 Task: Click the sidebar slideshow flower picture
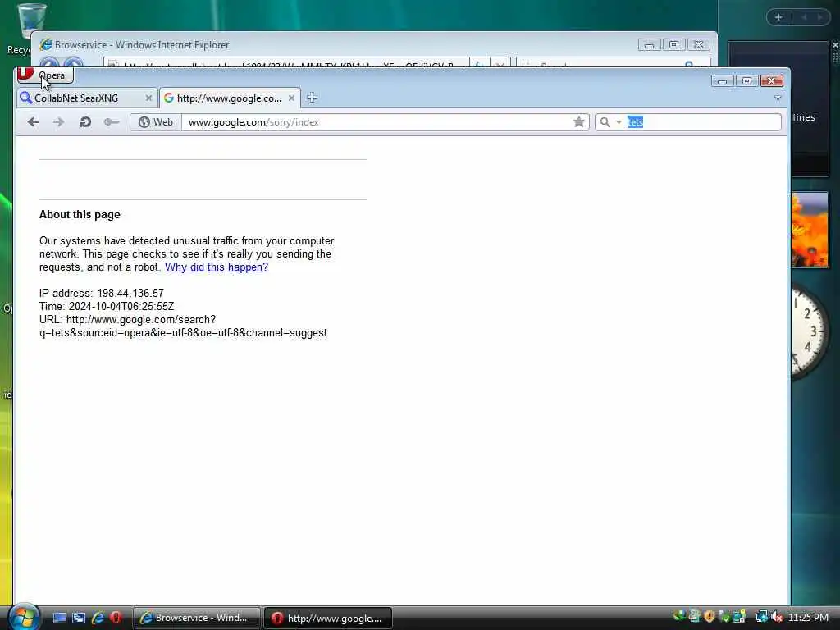pyautogui.click(x=810, y=230)
